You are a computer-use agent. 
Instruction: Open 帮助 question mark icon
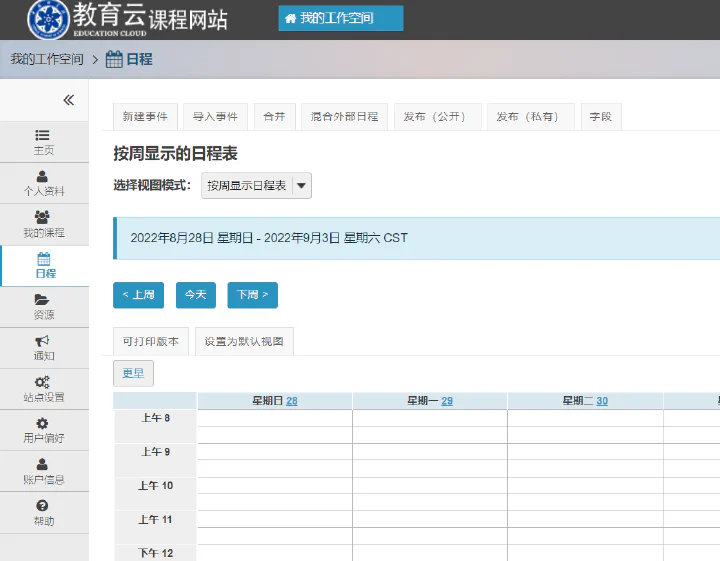pyautogui.click(x=42, y=505)
